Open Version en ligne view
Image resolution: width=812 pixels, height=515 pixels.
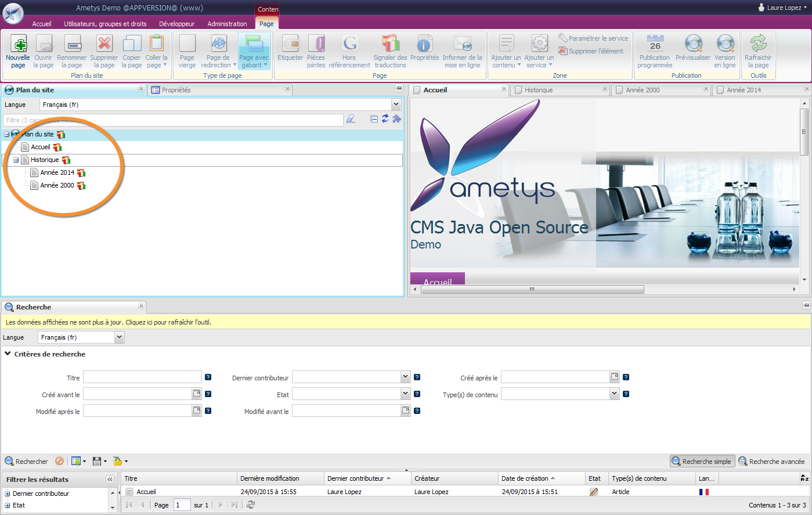pyautogui.click(x=725, y=52)
